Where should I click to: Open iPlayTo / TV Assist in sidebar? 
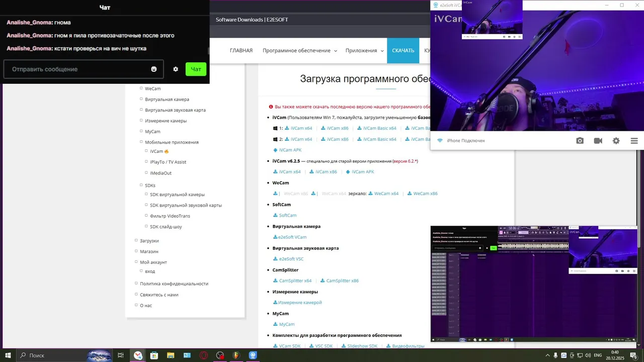[168, 162]
